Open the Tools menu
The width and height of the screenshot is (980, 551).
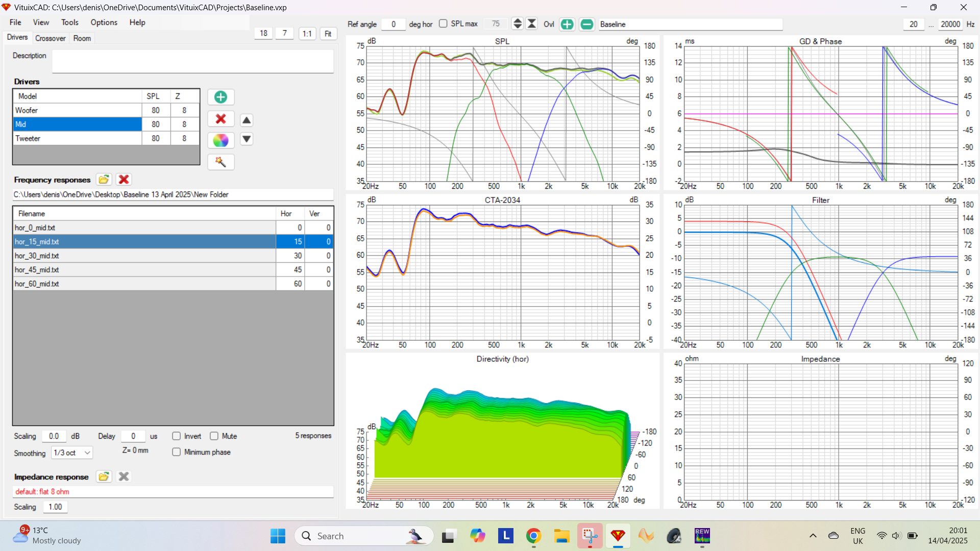click(x=70, y=22)
